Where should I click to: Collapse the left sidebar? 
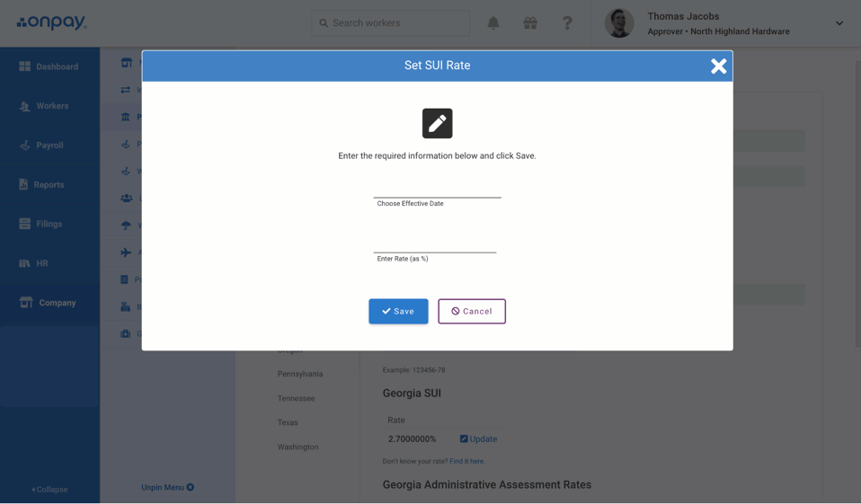(x=50, y=490)
